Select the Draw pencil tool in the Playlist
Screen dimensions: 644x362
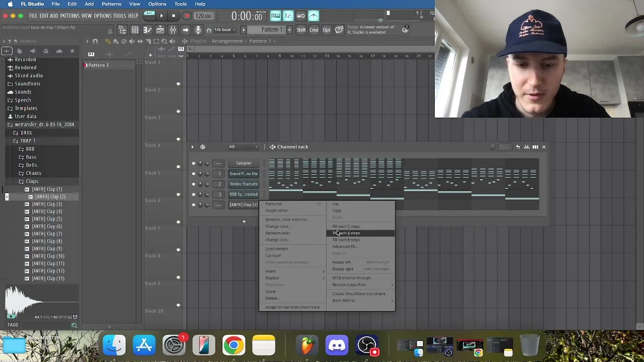pyautogui.click(x=108, y=41)
